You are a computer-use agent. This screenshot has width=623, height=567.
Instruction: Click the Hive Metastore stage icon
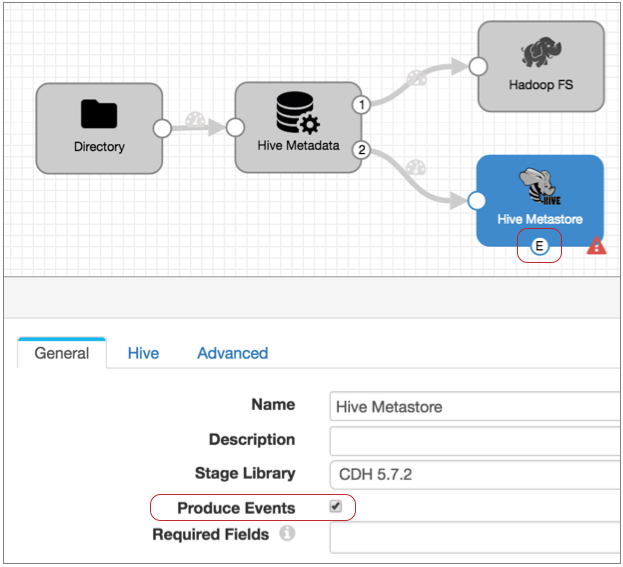540,187
